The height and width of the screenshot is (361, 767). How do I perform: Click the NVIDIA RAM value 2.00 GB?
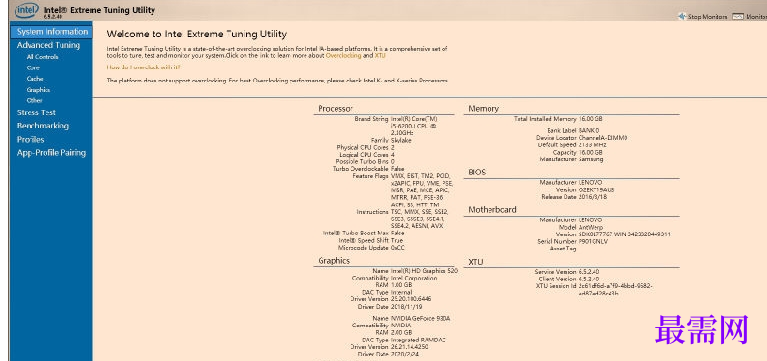pyautogui.click(x=402, y=333)
